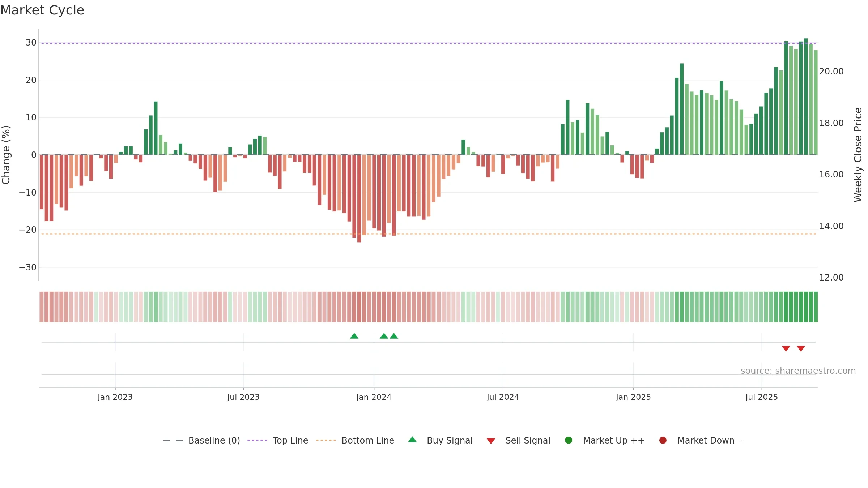Click the Weekly Close Price axis title
The image size is (868, 488).
point(858,155)
